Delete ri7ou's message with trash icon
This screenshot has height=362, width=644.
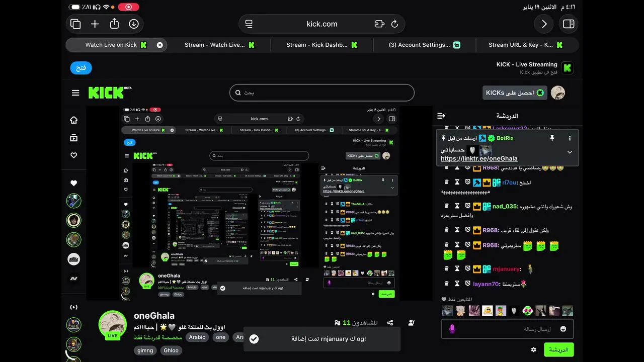pos(446,183)
